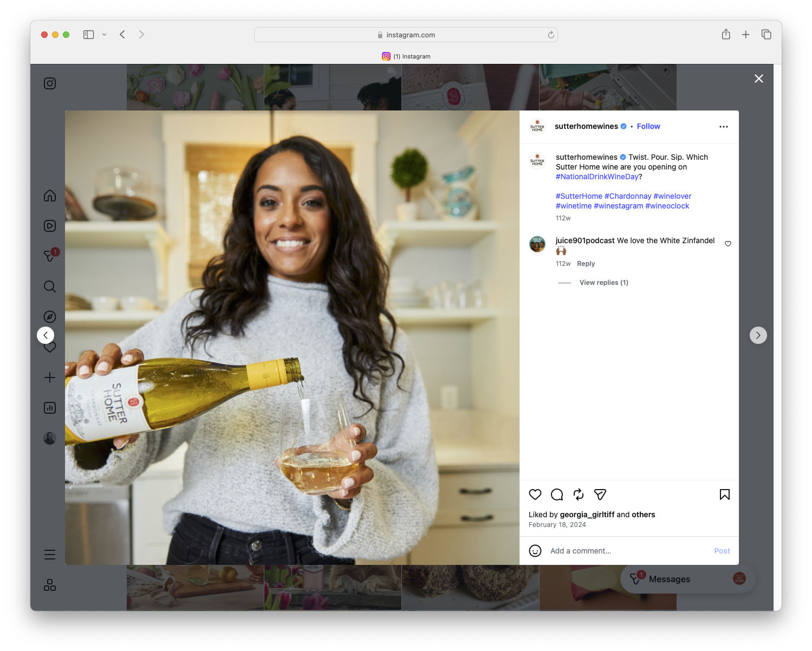Expand View replies under the comment
The image size is (812, 651).
pos(603,282)
